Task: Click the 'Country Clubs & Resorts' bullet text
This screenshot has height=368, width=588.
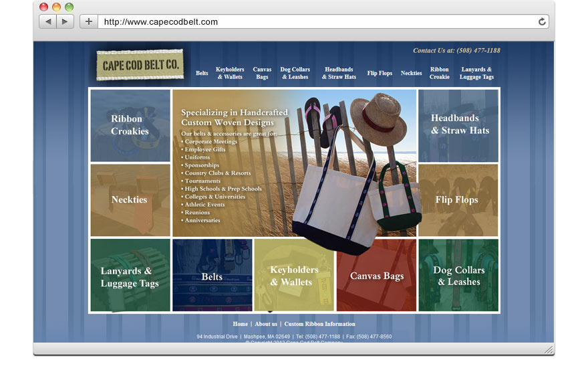Action: click(x=218, y=173)
